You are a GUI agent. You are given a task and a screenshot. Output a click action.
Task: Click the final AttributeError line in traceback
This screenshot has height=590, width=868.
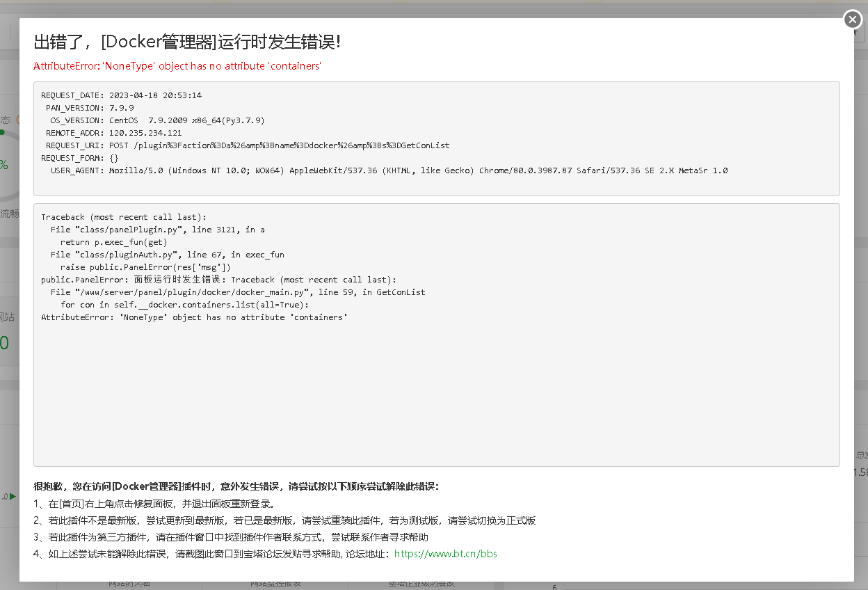pos(194,317)
